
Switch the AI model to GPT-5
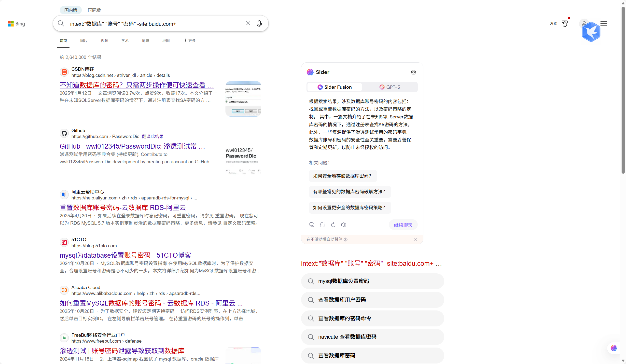390,87
